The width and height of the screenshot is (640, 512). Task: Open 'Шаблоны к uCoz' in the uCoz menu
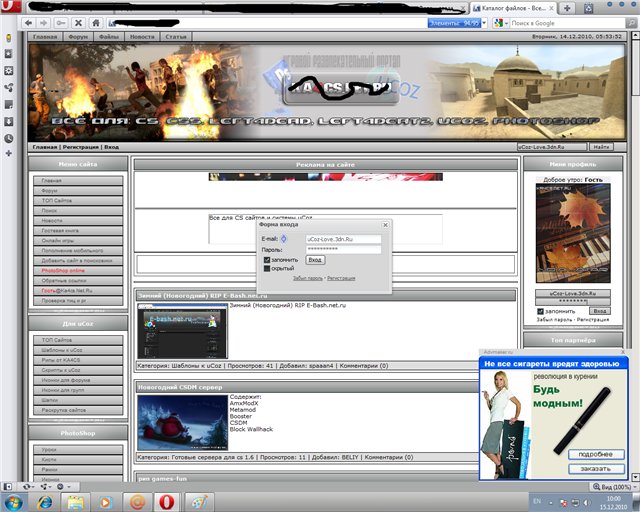point(78,350)
